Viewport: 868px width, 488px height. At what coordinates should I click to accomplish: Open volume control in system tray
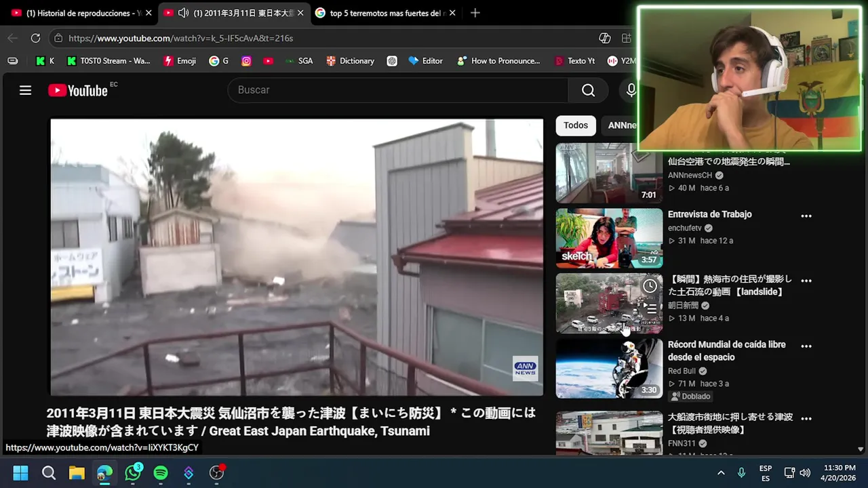(x=805, y=472)
